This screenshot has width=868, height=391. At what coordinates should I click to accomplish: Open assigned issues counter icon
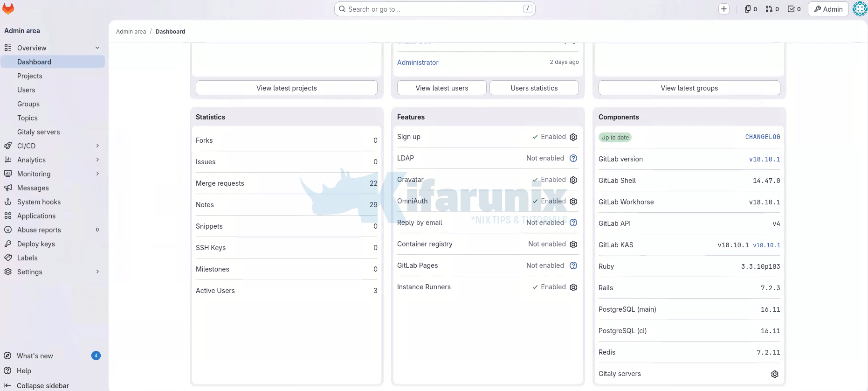(751, 9)
